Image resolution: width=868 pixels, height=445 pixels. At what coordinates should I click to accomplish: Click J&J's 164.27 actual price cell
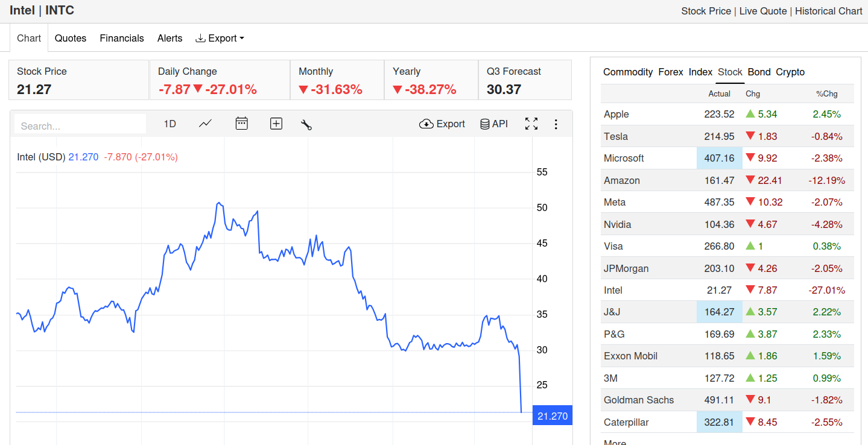(719, 312)
